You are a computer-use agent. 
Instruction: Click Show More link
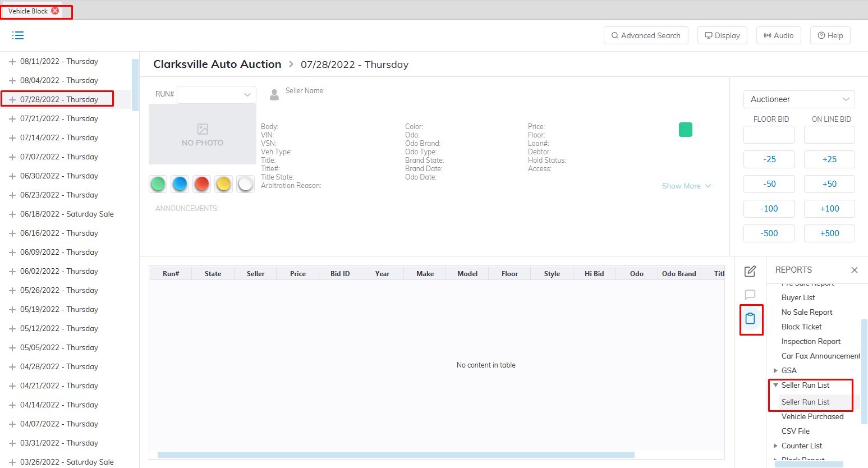[x=686, y=186]
